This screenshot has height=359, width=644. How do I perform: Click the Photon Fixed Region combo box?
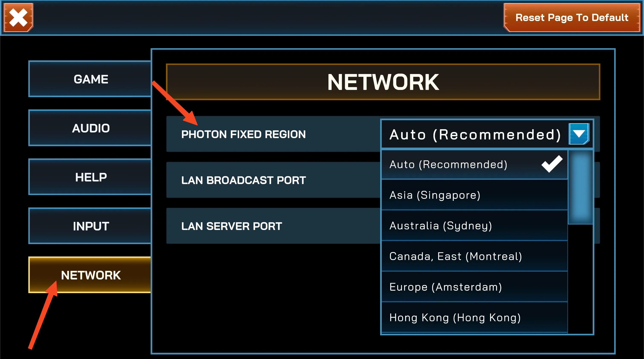487,134
